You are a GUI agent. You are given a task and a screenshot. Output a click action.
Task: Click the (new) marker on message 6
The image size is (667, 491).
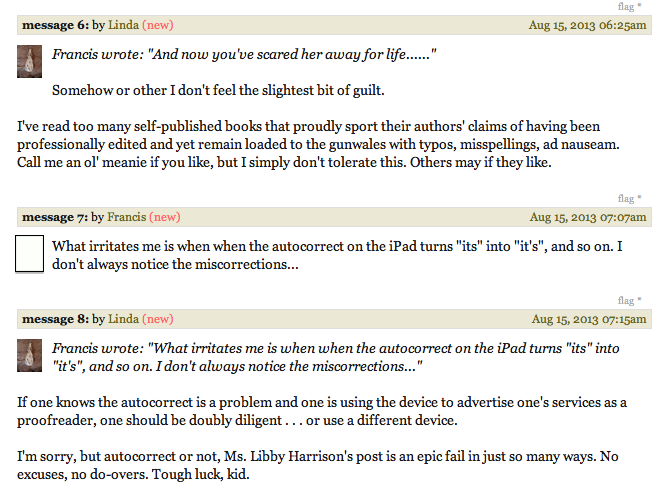click(158, 25)
